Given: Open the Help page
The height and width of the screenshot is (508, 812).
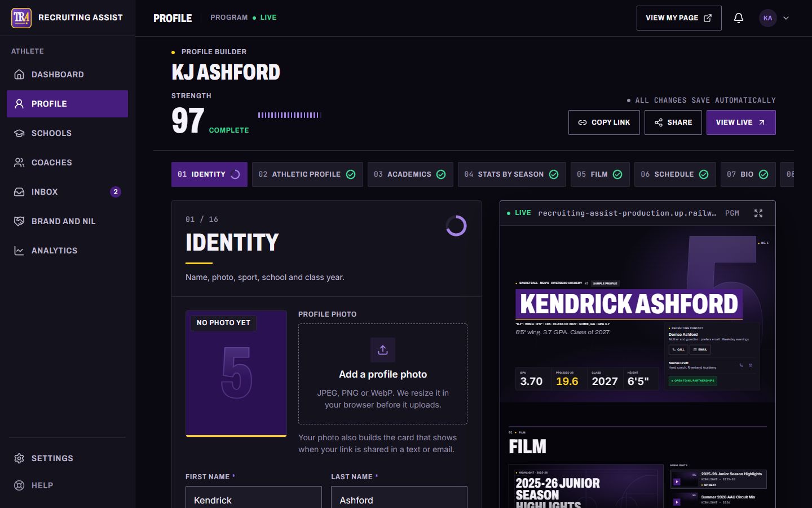Looking at the screenshot, I should pyautogui.click(x=67, y=485).
